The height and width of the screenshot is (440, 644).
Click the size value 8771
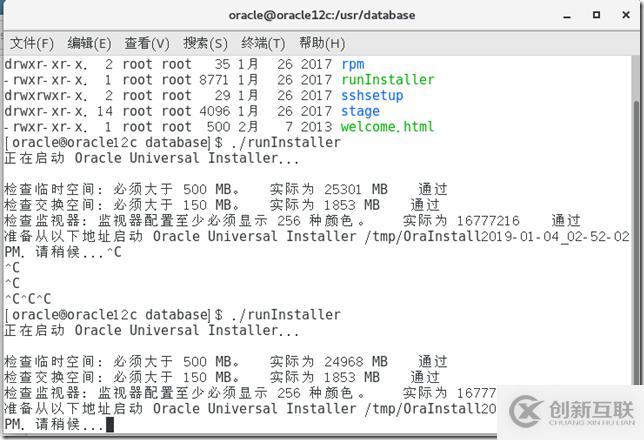(x=214, y=80)
